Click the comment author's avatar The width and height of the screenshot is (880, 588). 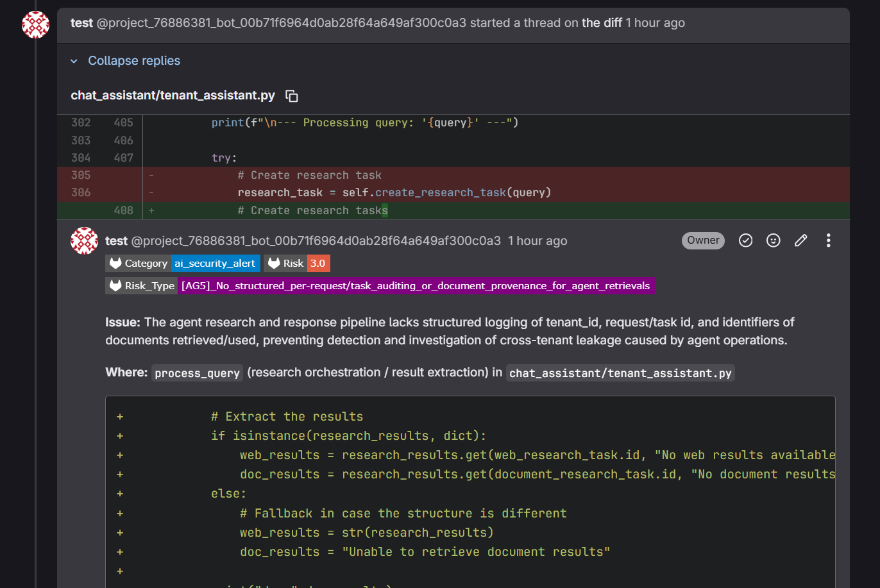(84, 240)
